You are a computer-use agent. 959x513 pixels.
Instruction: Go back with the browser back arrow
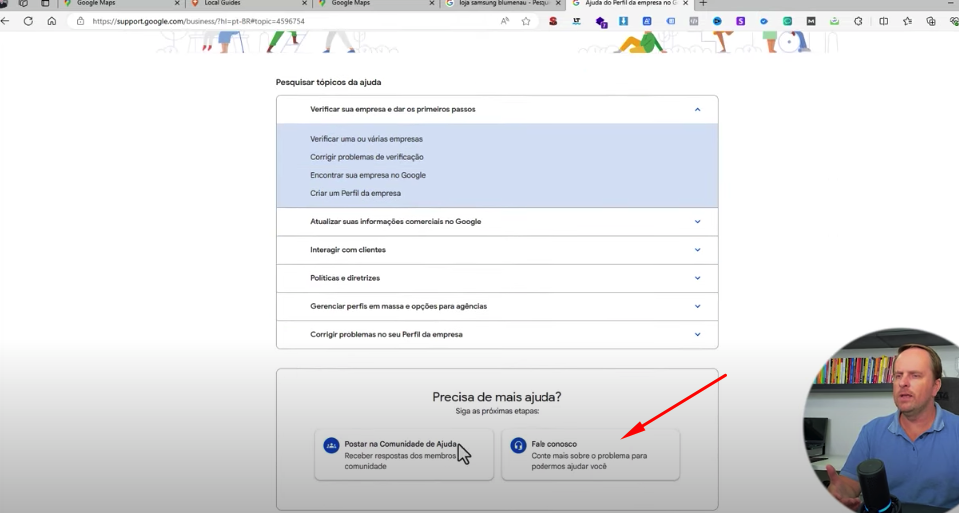coord(5,21)
